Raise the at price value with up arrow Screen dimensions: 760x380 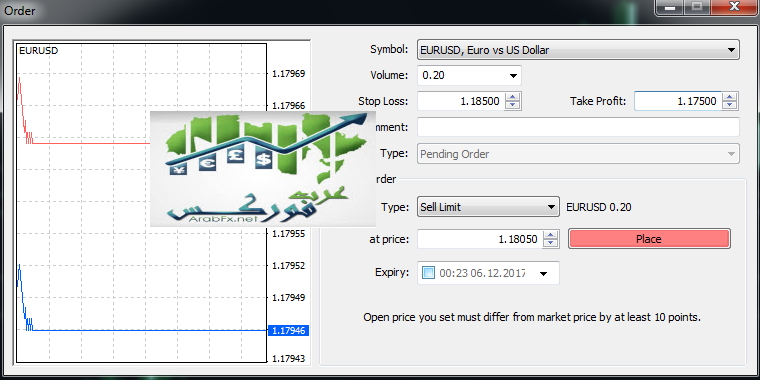(550, 235)
